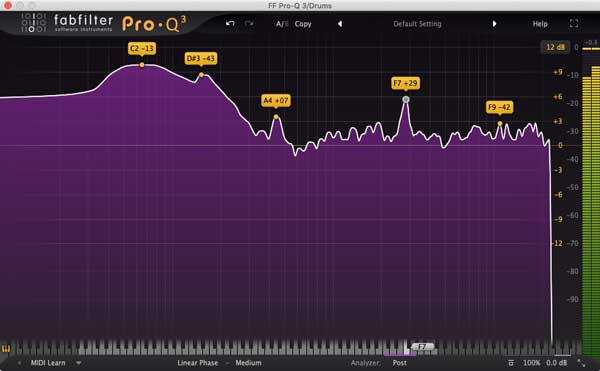The height and width of the screenshot is (371, 600).
Task: Open the 12 dB display range dropdown
Action: click(555, 47)
